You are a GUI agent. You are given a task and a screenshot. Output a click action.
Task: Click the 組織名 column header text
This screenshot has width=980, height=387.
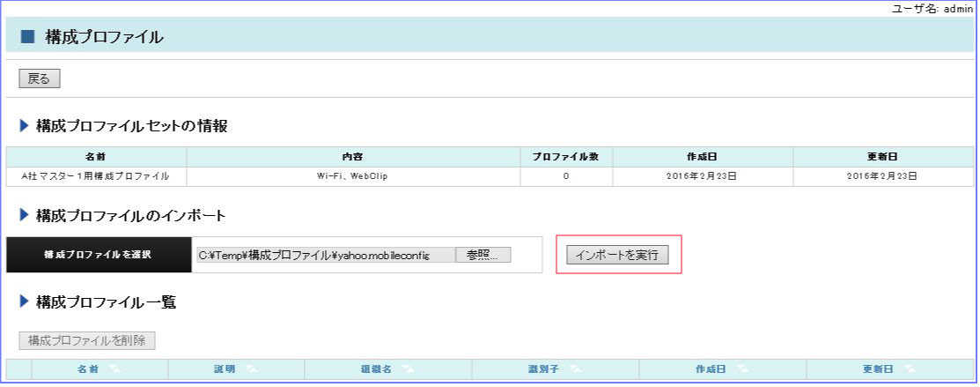tap(376, 369)
